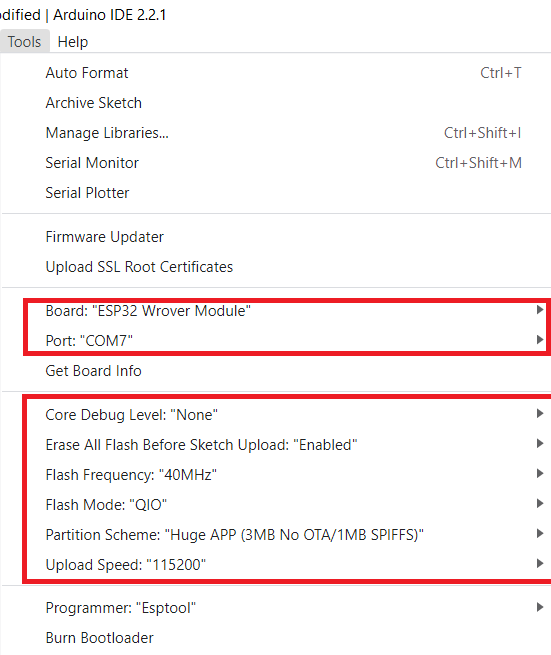Open the Help menu

coord(73,42)
